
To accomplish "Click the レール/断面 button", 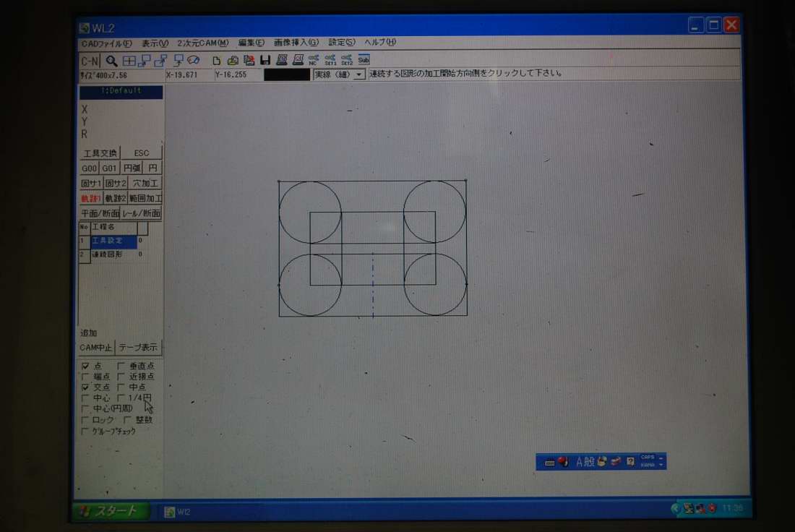I will 142,213.
